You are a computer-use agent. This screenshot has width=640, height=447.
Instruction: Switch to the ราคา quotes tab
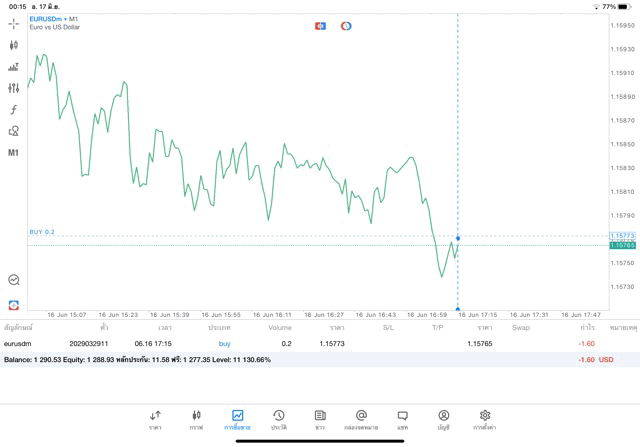(x=155, y=419)
